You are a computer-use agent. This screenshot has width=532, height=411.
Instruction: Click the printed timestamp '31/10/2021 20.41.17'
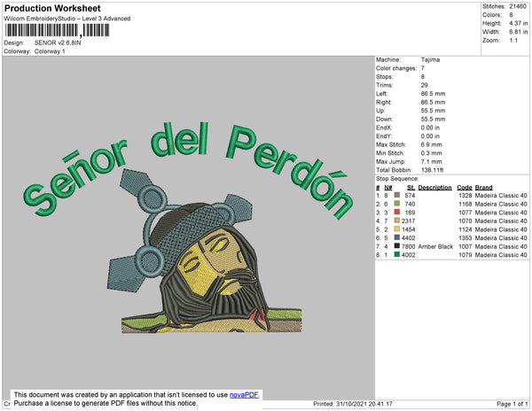[x=364, y=404]
